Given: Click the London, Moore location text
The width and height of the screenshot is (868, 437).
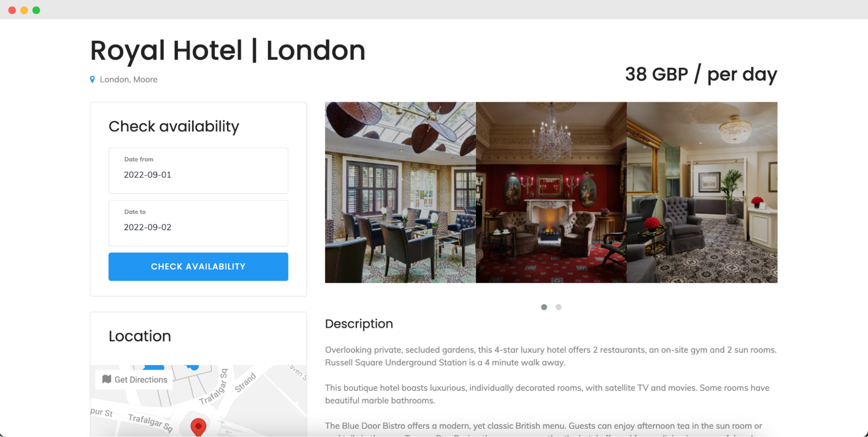Looking at the screenshot, I should [x=129, y=79].
